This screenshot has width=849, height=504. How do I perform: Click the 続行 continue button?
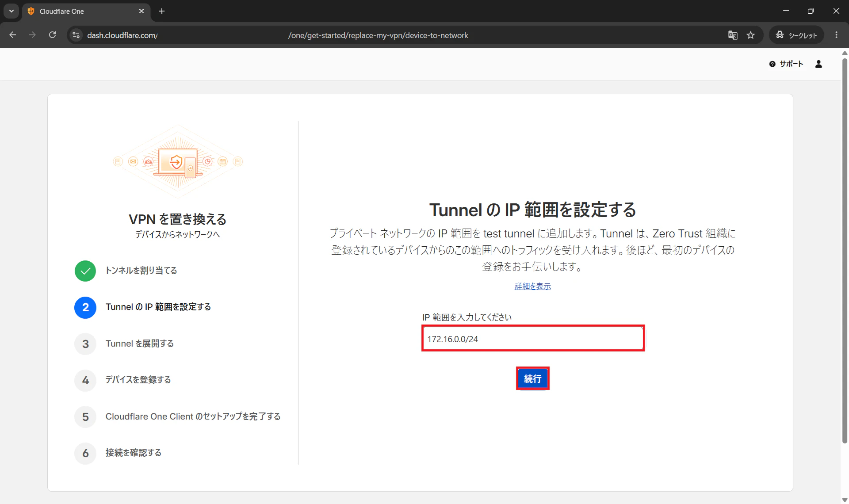point(532,378)
